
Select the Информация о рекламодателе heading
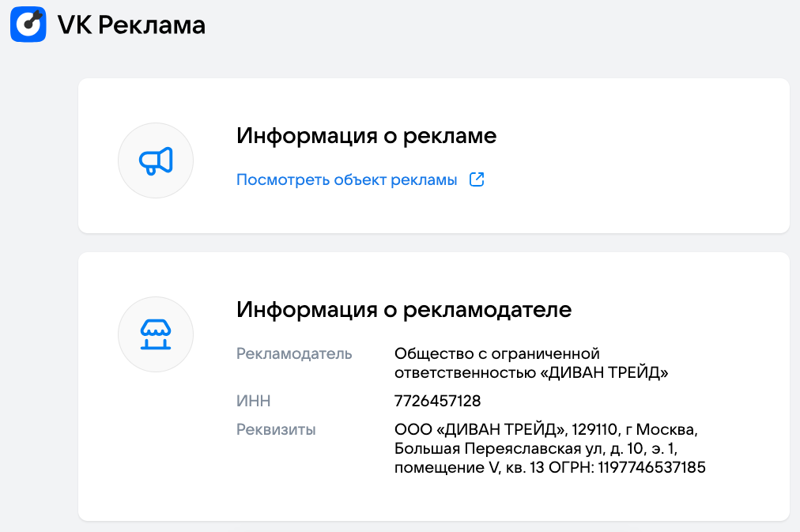(x=403, y=310)
